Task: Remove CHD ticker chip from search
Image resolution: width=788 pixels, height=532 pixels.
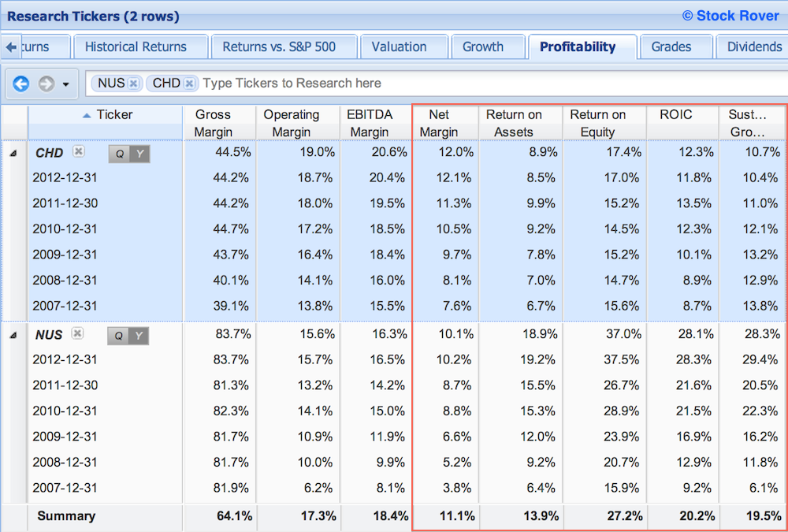Action: tap(189, 84)
